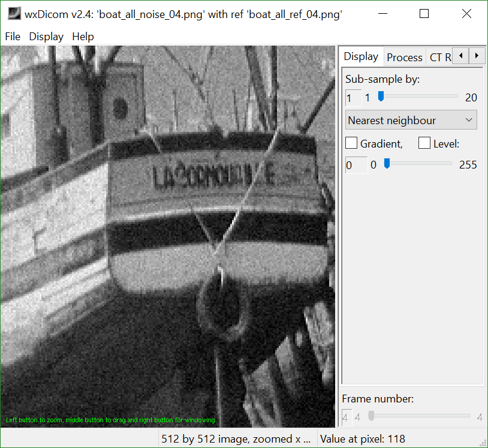The width and height of the screenshot is (488, 448).
Task: Click the Frame number slider thumb
Action: click(x=371, y=416)
